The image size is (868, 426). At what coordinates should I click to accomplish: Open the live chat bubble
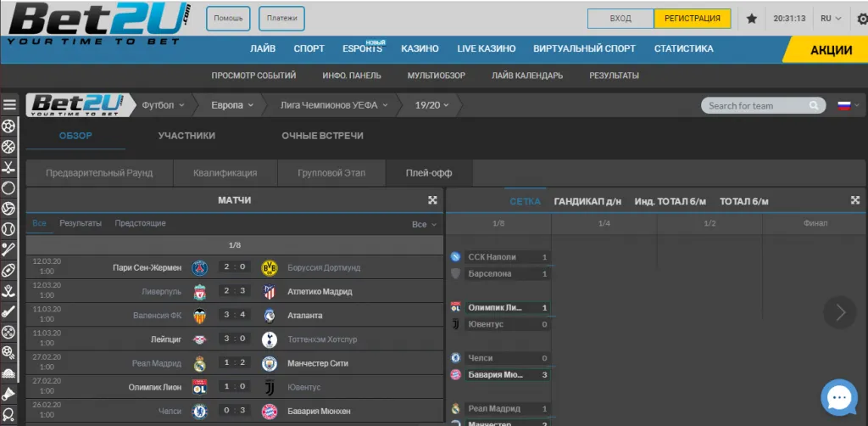(839, 396)
